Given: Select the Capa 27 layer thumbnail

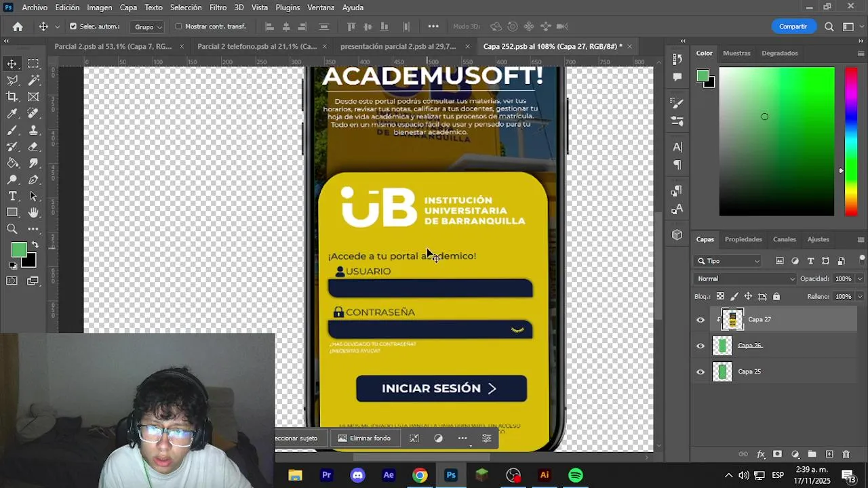Looking at the screenshot, I should [732, 319].
